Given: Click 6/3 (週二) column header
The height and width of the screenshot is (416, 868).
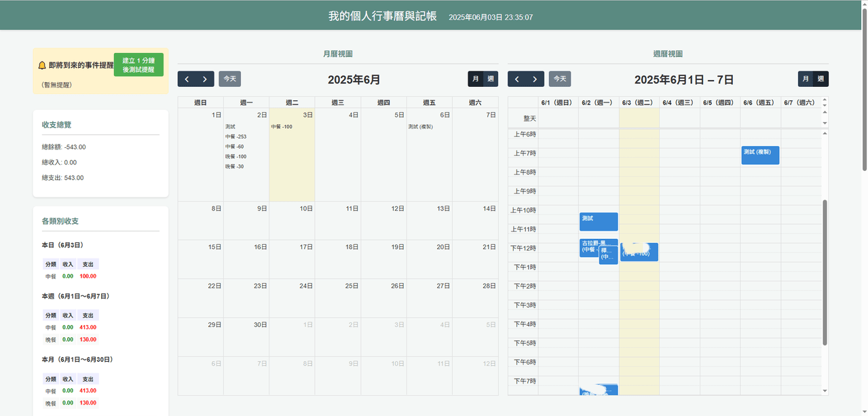Looking at the screenshot, I should click(x=639, y=102).
